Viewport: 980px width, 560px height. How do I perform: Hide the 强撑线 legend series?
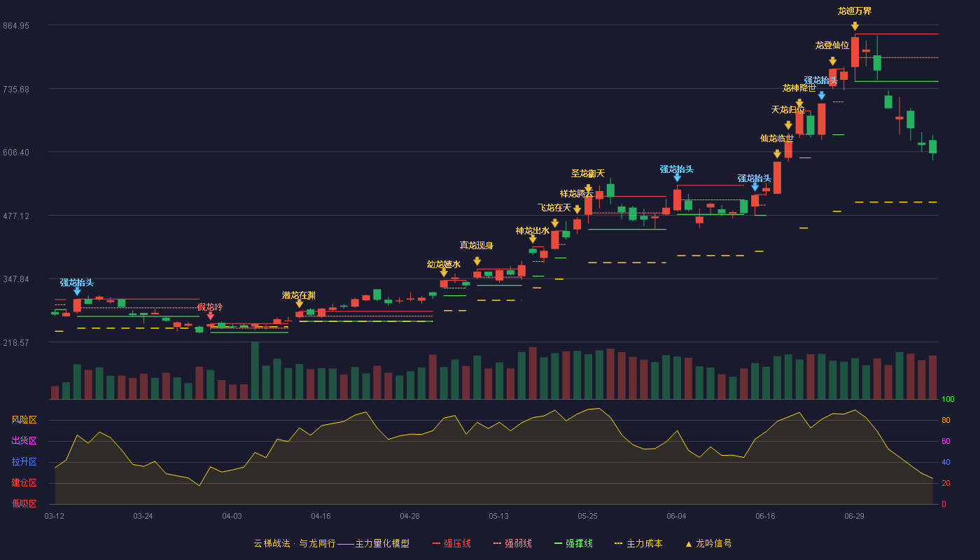click(x=573, y=543)
